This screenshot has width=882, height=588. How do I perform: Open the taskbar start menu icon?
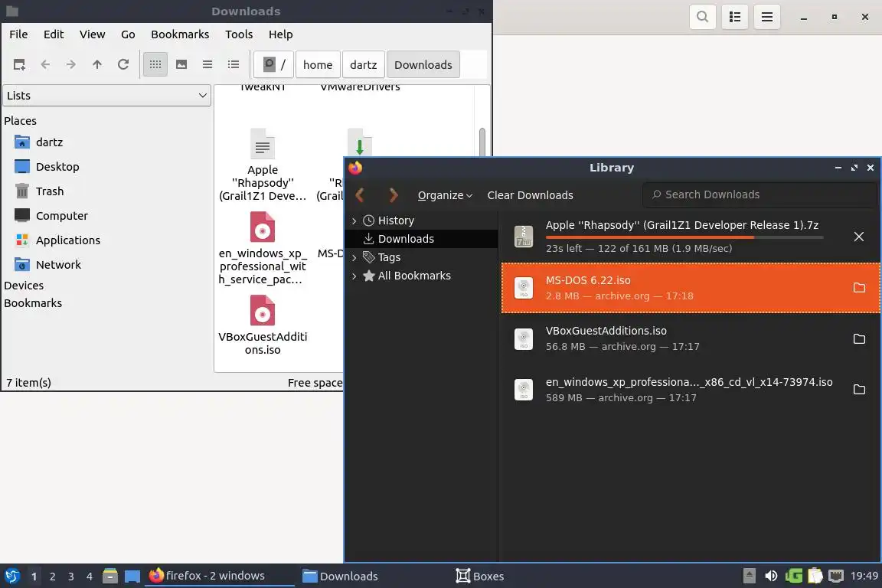click(x=12, y=577)
